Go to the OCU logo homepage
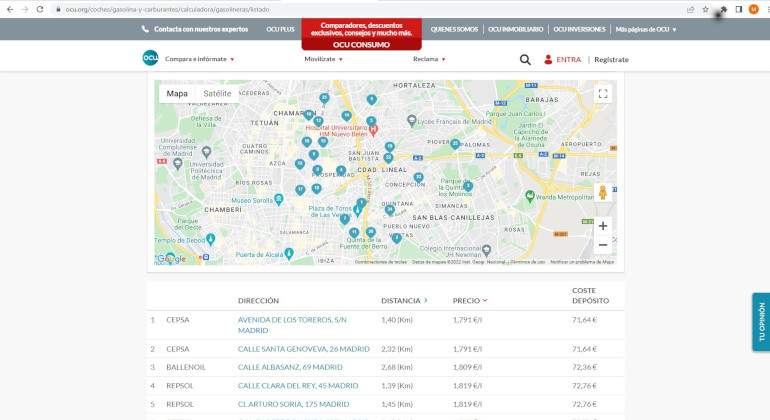This screenshot has width=770, height=420. tap(150, 58)
